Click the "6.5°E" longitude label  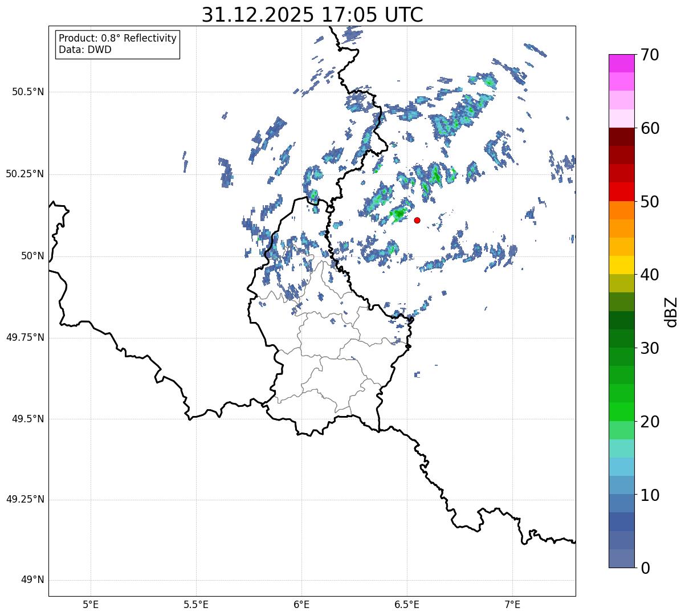click(407, 604)
